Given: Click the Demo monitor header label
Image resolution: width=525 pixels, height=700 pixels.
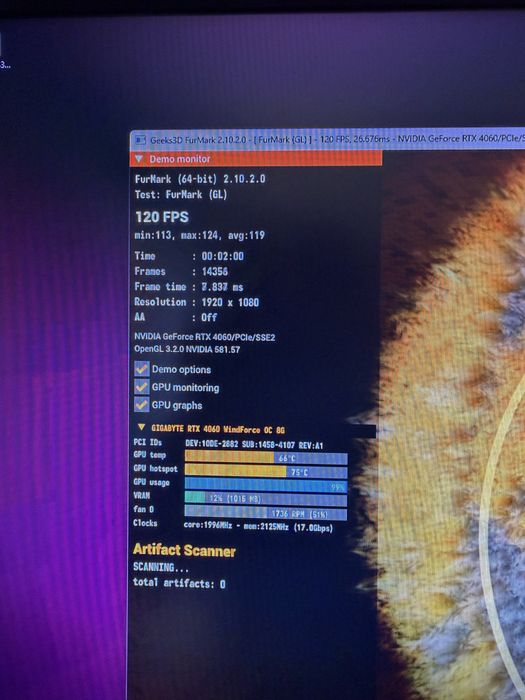Looking at the screenshot, I should [180, 159].
